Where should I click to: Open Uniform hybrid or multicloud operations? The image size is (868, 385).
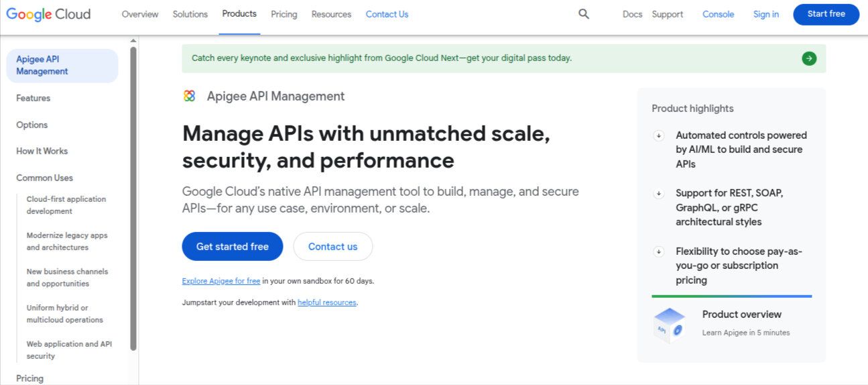[65, 314]
